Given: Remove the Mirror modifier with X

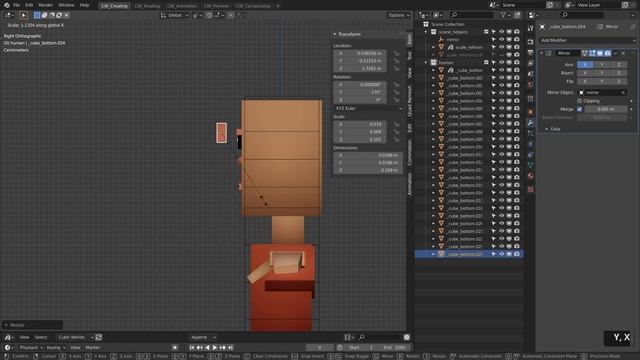Looking at the screenshot, I should [x=623, y=53].
